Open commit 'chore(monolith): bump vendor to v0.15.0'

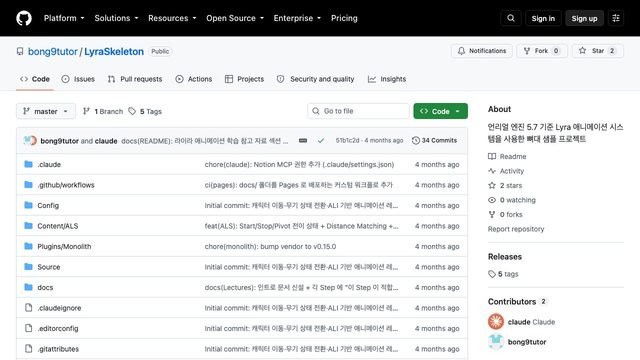(270, 247)
